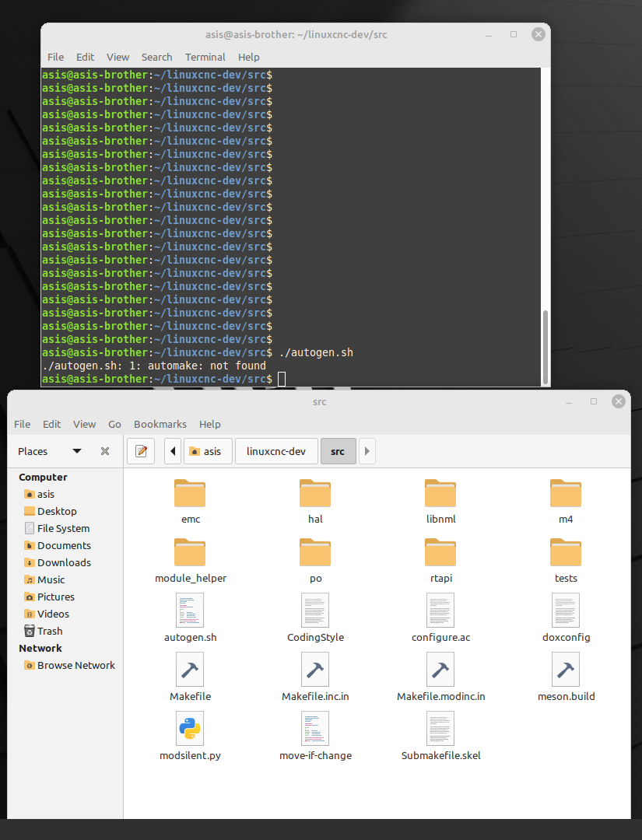Select the Makefile hammer icon

pyautogui.click(x=190, y=669)
